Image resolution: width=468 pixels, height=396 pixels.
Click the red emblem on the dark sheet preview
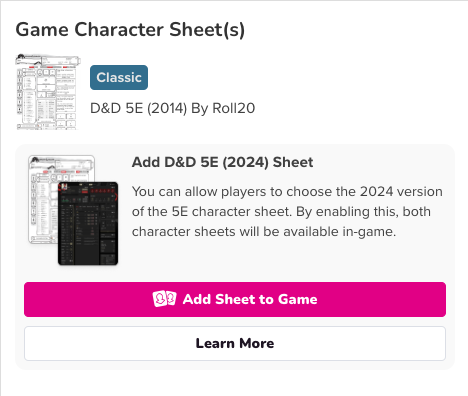click(63, 187)
